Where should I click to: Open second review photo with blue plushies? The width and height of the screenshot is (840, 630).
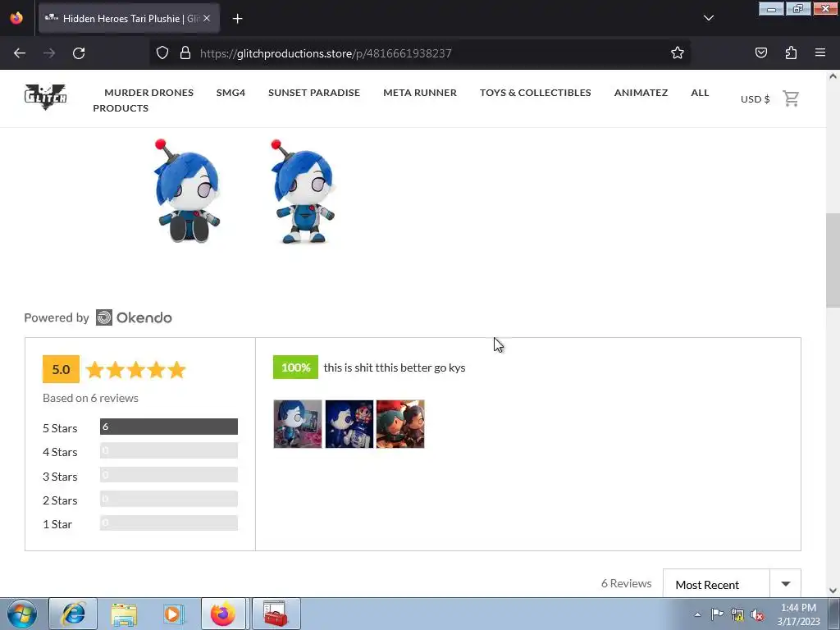[x=349, y=424]
